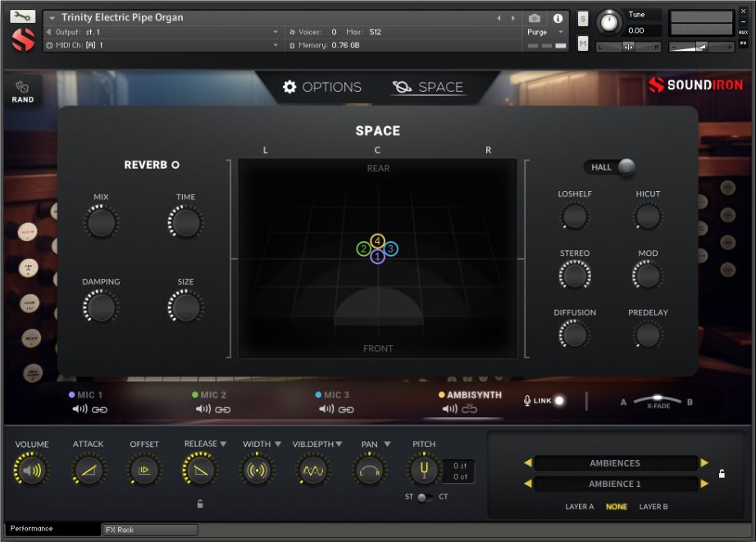Toggle the REVERB power button
Viewport: 756px width, 542px height.
point(175,165)
